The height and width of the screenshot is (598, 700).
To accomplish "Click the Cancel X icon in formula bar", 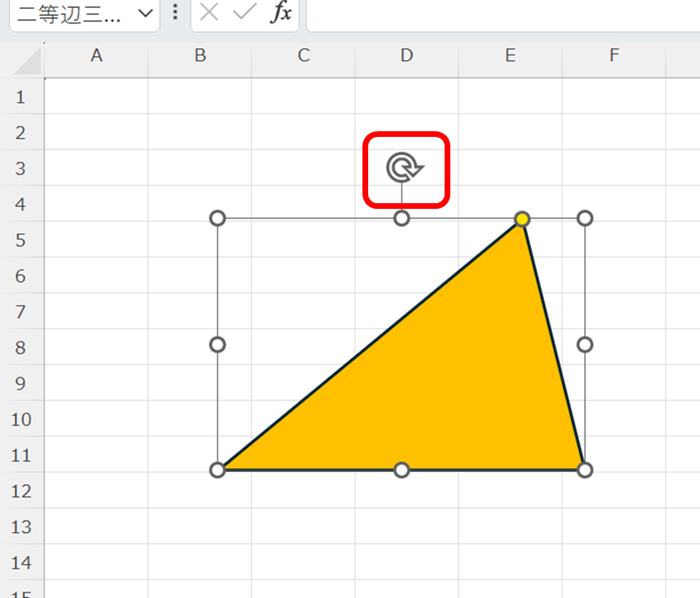I will tap(209, 13).
